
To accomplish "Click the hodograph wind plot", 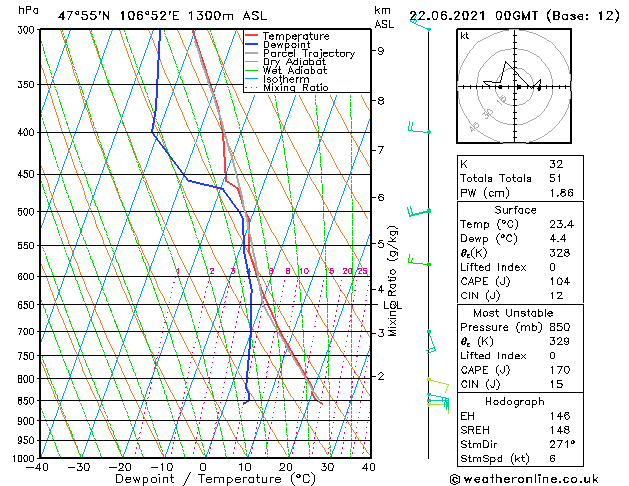I will click(514, 86).
